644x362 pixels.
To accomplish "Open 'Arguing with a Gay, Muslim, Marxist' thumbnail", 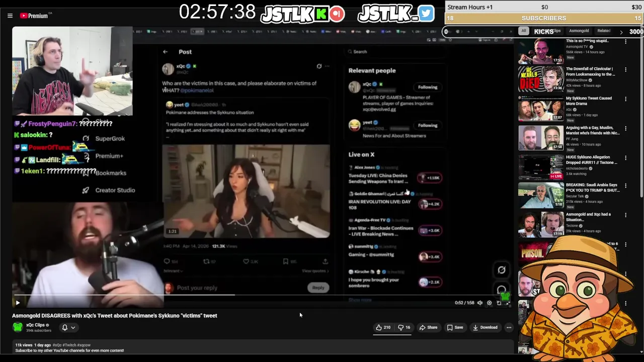I will 541,138.
